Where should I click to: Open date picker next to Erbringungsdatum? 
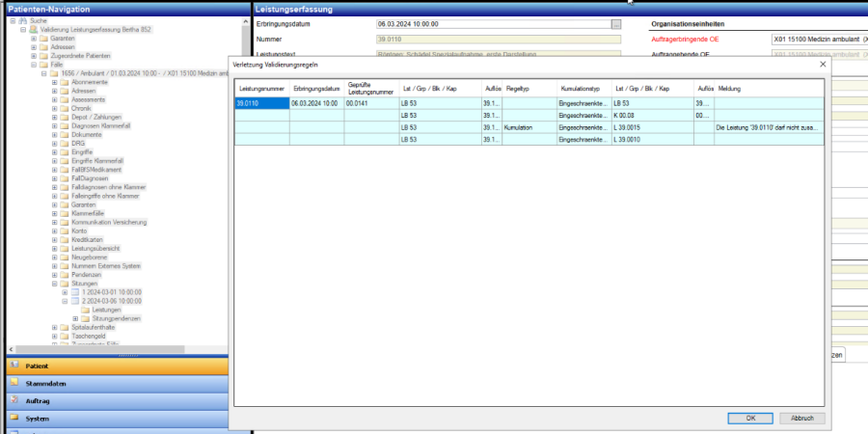point(616,22)
